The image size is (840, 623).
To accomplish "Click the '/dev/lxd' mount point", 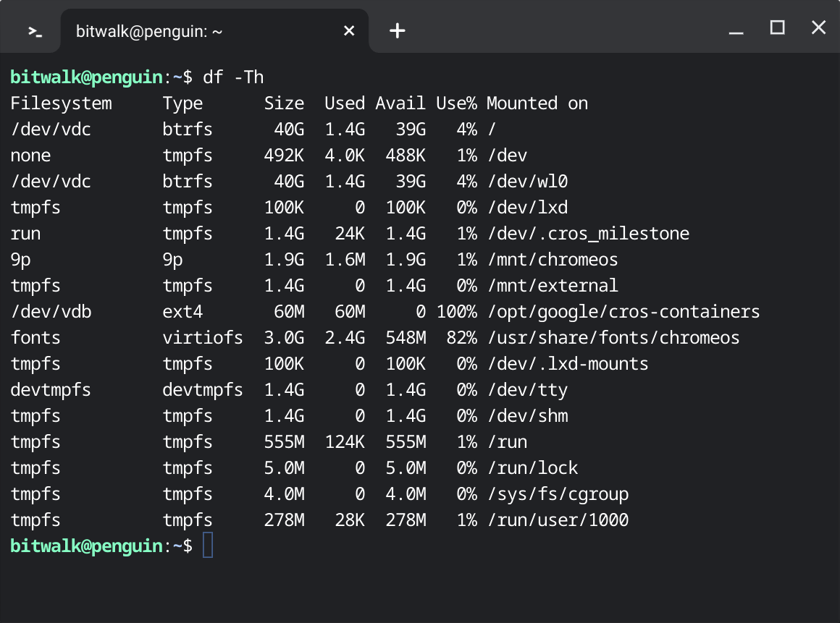I will click(x=527, y=208).
